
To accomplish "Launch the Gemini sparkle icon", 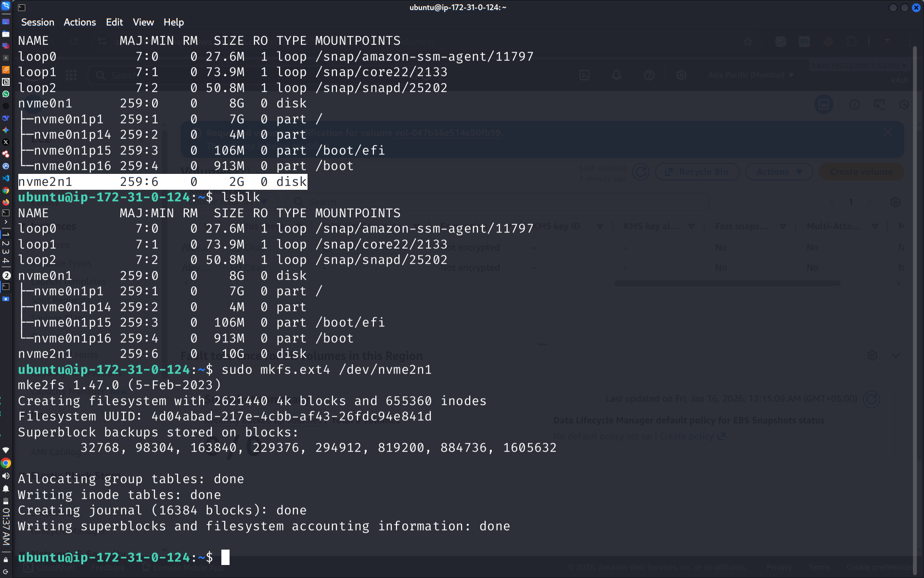I will point(6,130).
